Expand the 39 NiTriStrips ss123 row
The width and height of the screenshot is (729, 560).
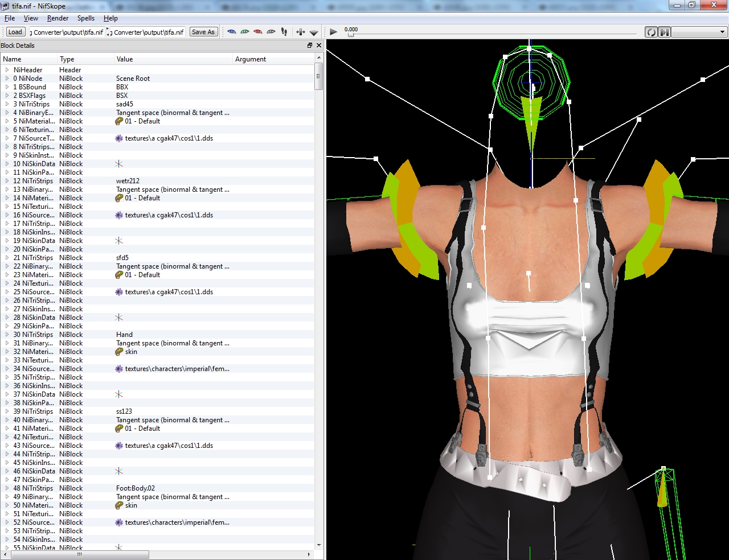pyautogui.click(x=7, y=411)
